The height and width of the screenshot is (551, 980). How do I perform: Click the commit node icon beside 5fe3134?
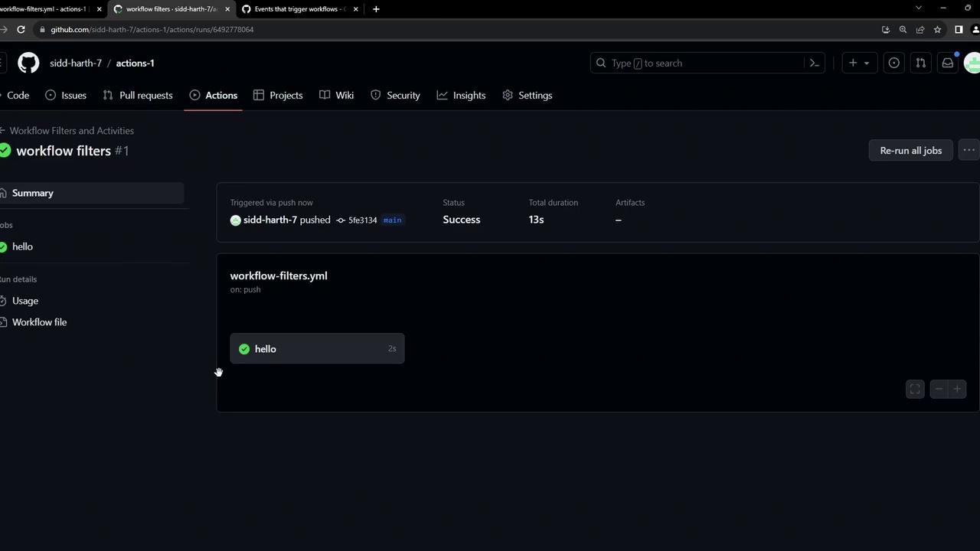(x=341, y=220)
